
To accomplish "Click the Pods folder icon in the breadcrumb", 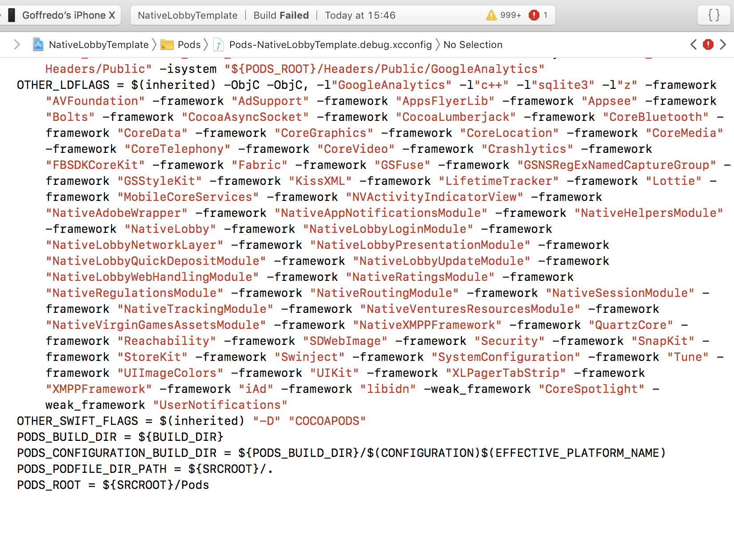I will [168, 44].
